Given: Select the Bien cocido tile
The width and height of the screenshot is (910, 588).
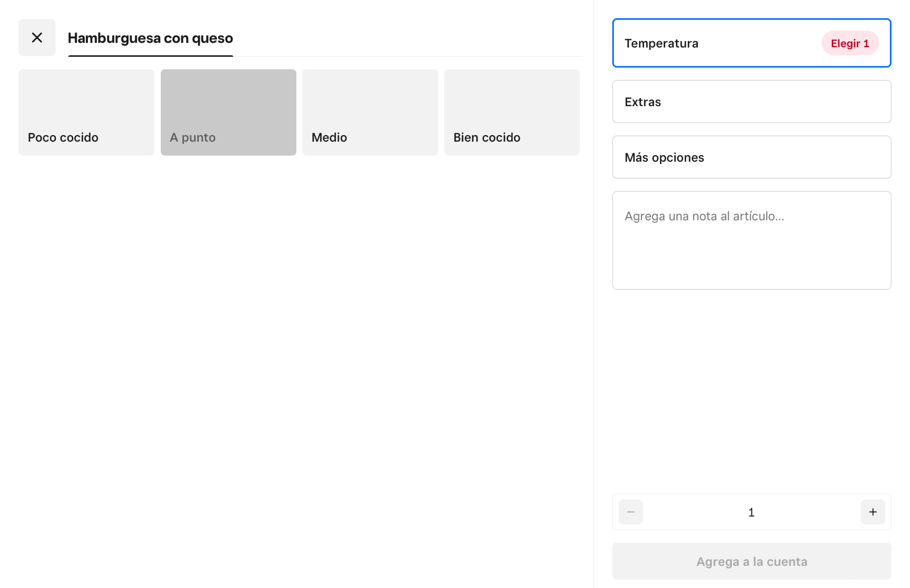Looking at the screenshot, I should click(512, 112).
